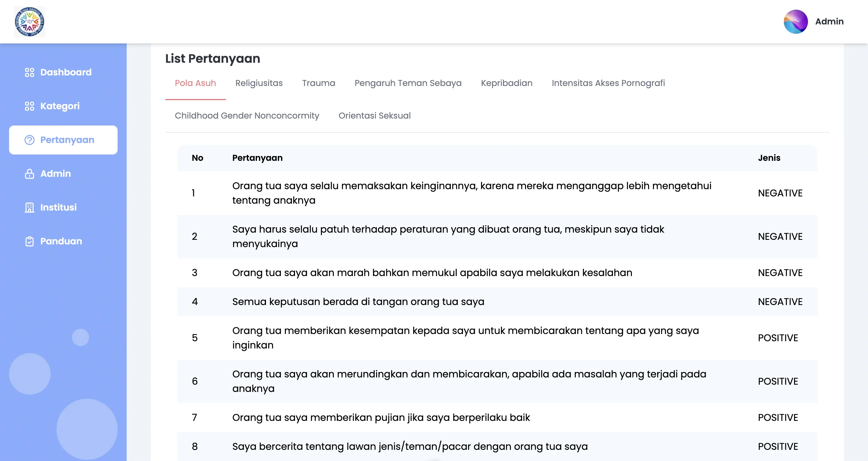Viewport: 868px width, 461px height.
Task: Click the Institusi building icon
Action: [x=29, y=207]
